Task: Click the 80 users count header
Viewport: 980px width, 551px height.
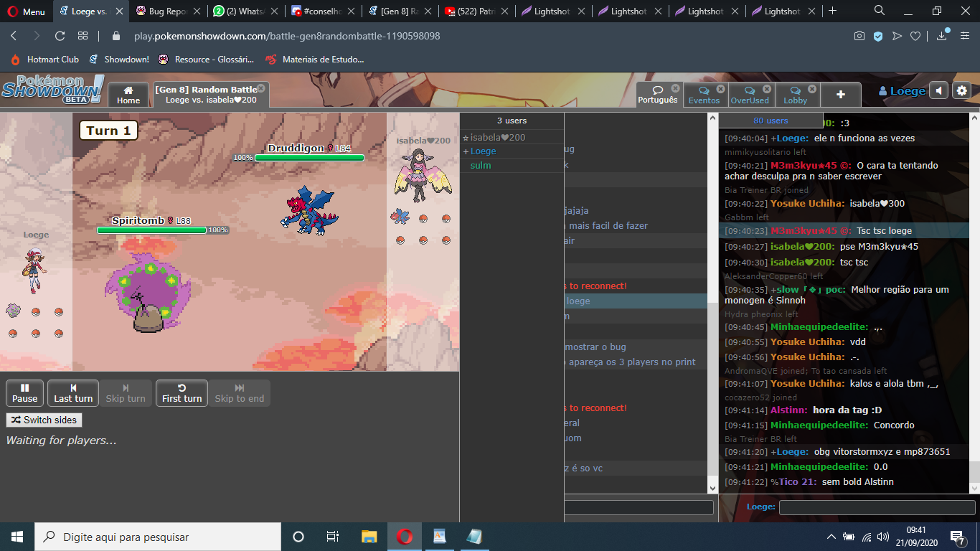Action: [x=771, y=121]
